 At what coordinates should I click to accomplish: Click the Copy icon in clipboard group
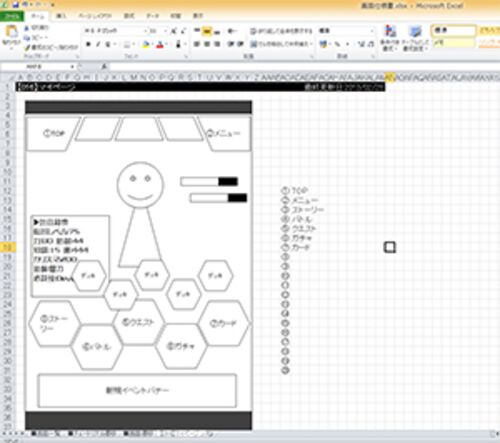click(x=27, y=38)
